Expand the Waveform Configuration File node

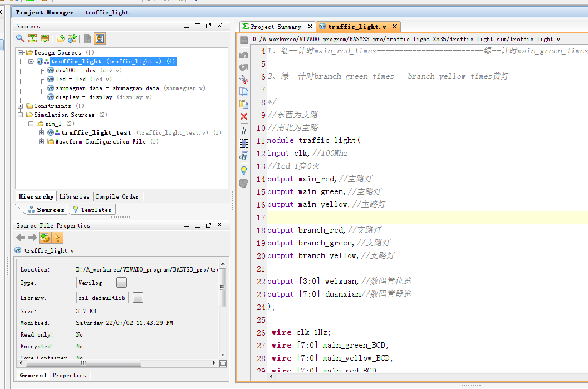[42, 141]
